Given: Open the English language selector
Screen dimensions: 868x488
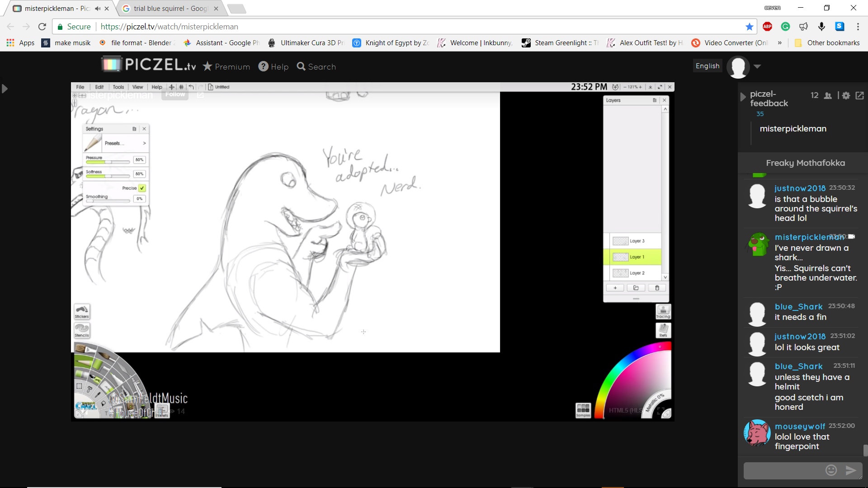Looking at the screenshot, I should pos(707,66).
